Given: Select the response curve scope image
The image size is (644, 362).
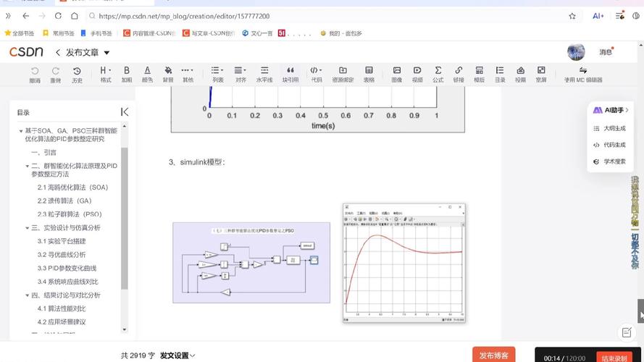Looking at the screenshot, I should click(x=404, y=263).
